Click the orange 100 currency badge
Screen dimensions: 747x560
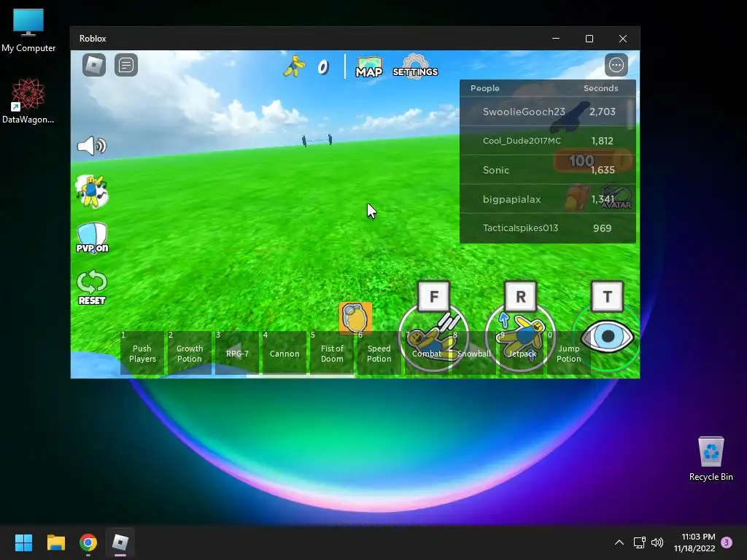(x=592, y=160)
